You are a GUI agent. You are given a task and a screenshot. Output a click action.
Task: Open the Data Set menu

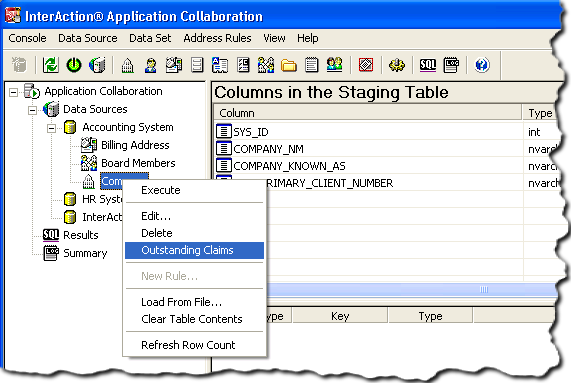point(150,38)
